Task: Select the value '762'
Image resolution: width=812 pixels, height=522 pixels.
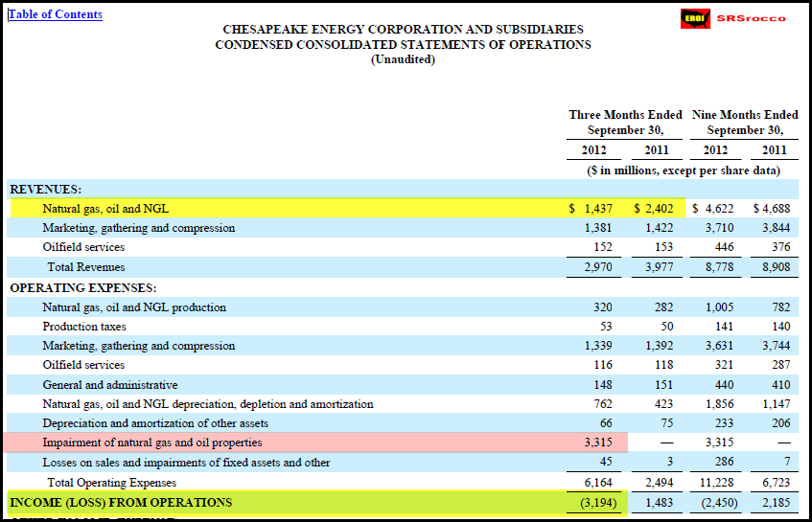Action: click(603, 404)
